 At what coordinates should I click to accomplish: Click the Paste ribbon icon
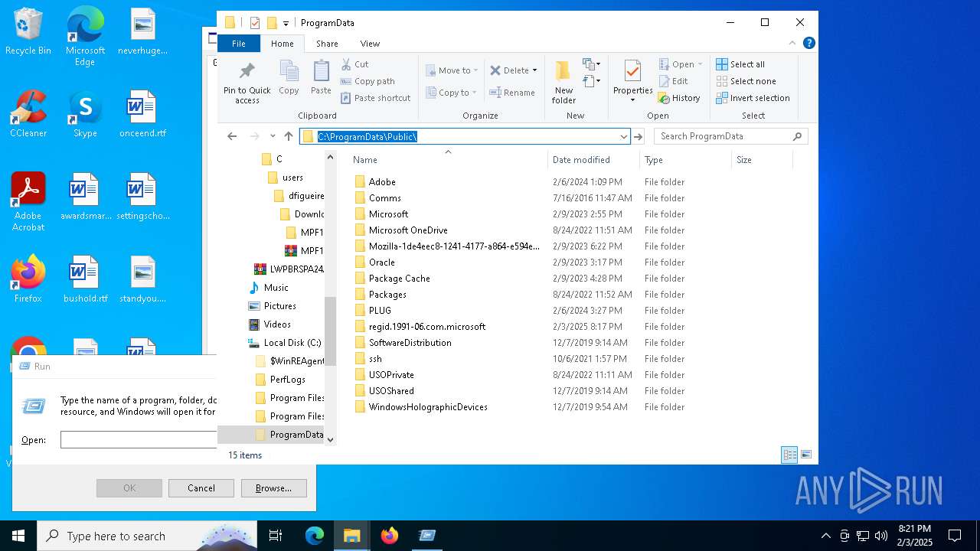pos(321,77)
